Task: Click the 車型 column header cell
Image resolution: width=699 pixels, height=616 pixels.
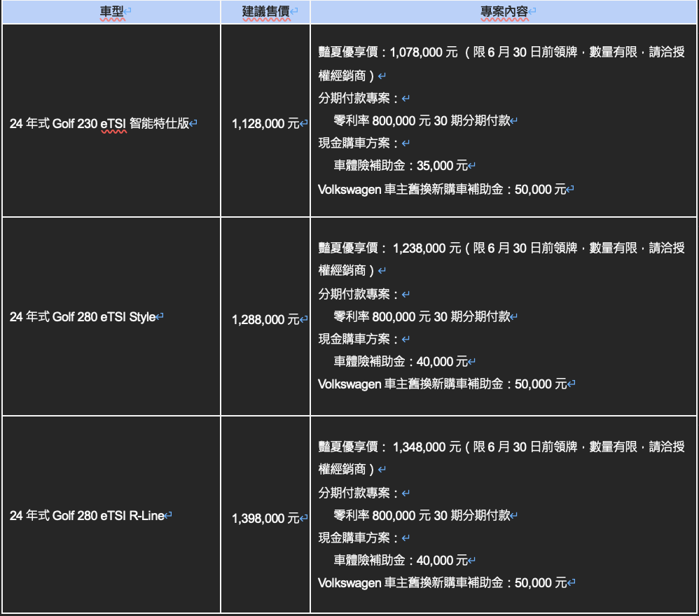Action: (111, 12)
